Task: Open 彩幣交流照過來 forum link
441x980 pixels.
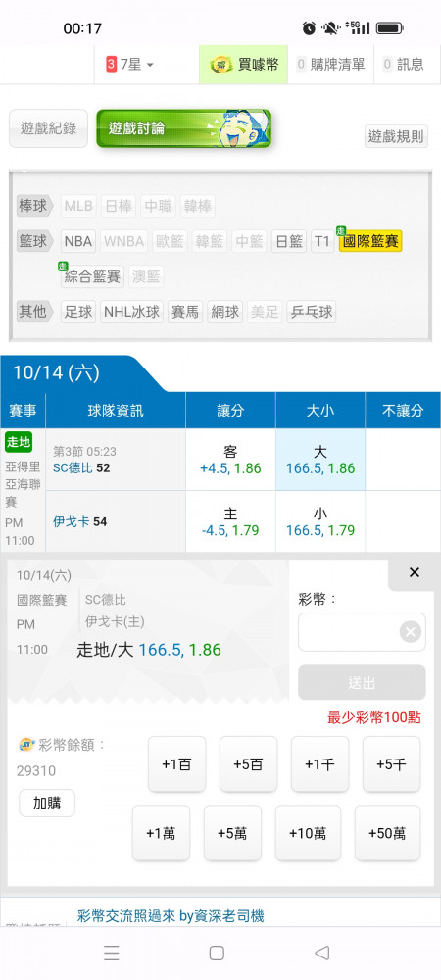Action: [171, 916]
